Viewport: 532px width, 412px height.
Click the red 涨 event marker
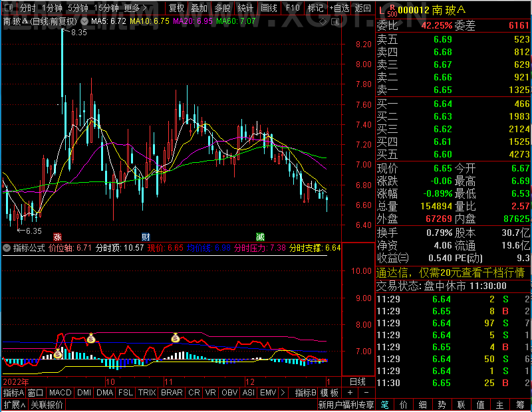pyautogui.click(x=57, y=237)
